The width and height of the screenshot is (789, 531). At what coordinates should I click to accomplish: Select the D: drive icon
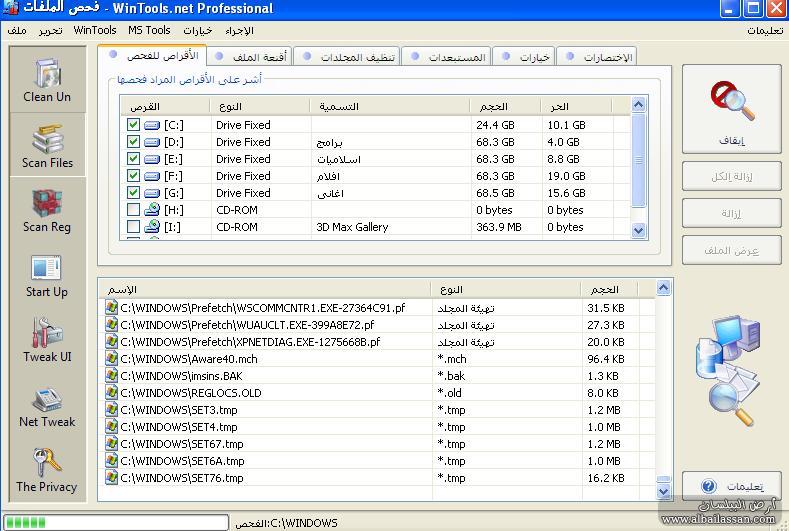click(152, 142)
